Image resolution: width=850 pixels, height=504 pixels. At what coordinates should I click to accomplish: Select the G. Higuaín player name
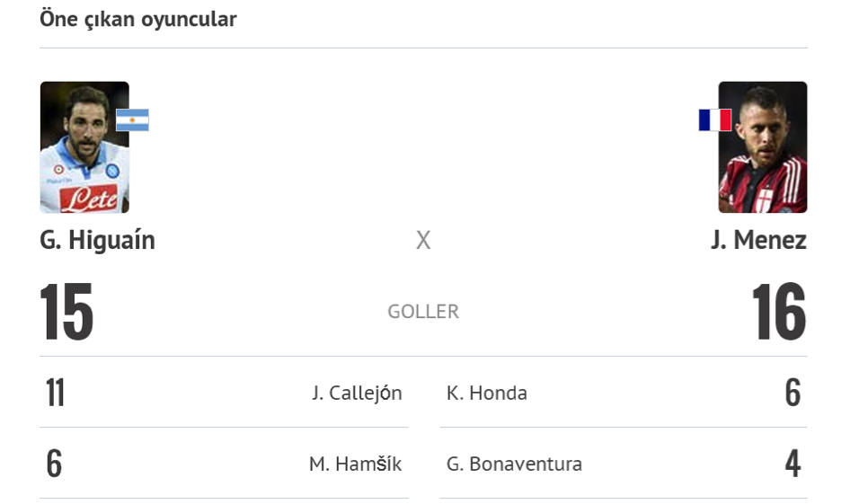coord(97,241)
